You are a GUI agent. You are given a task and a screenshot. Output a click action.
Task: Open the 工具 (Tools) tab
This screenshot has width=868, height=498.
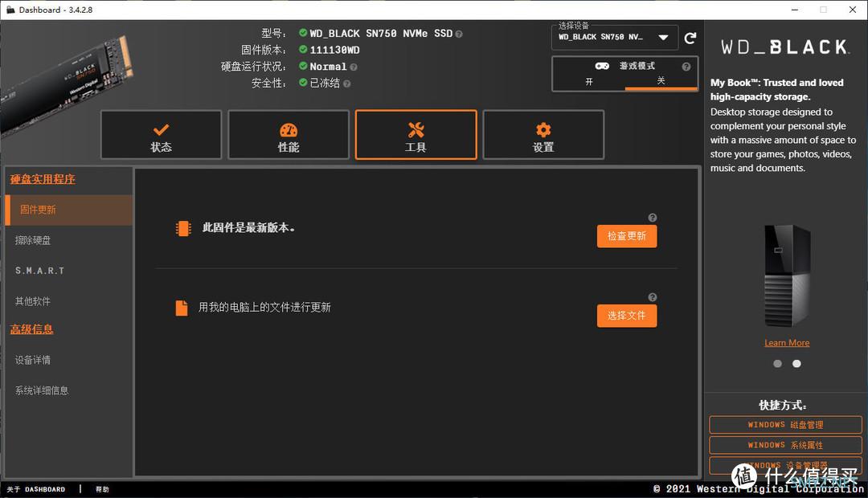[x=416, y=135]
